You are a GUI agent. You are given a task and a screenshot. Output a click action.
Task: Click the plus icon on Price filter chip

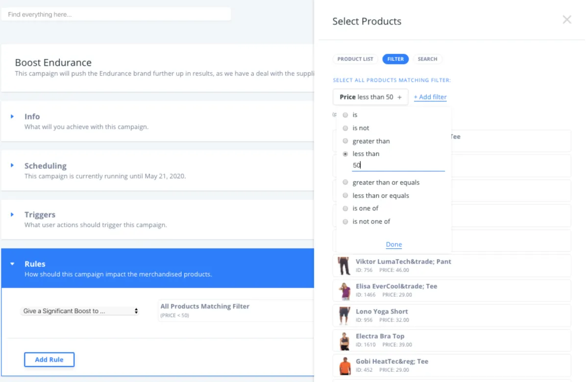click(x=400, y=97)
